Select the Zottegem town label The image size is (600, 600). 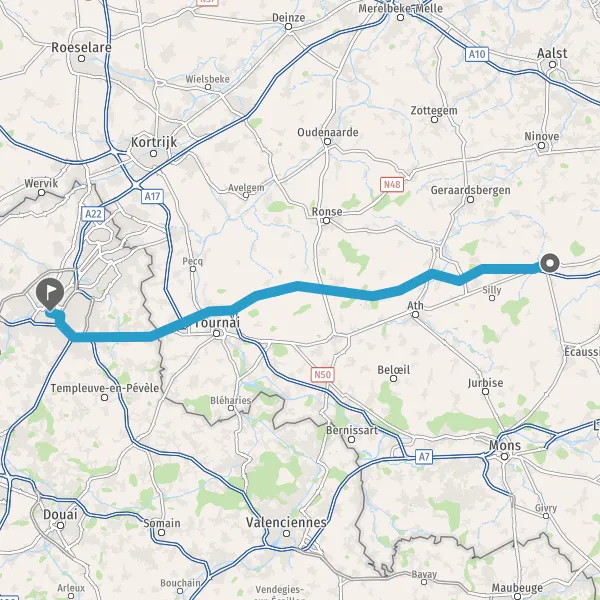tap(434, 111)
